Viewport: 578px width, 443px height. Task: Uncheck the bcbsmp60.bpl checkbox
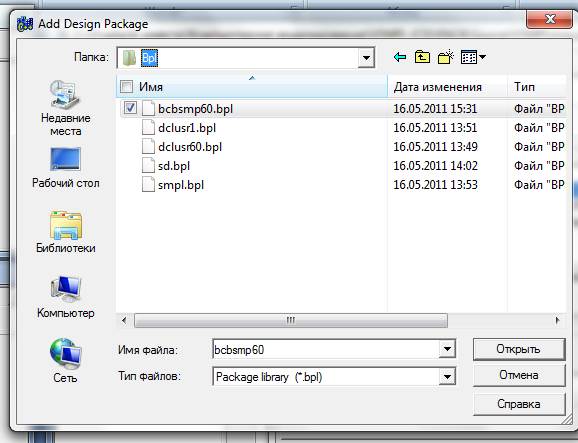point(130,108)
